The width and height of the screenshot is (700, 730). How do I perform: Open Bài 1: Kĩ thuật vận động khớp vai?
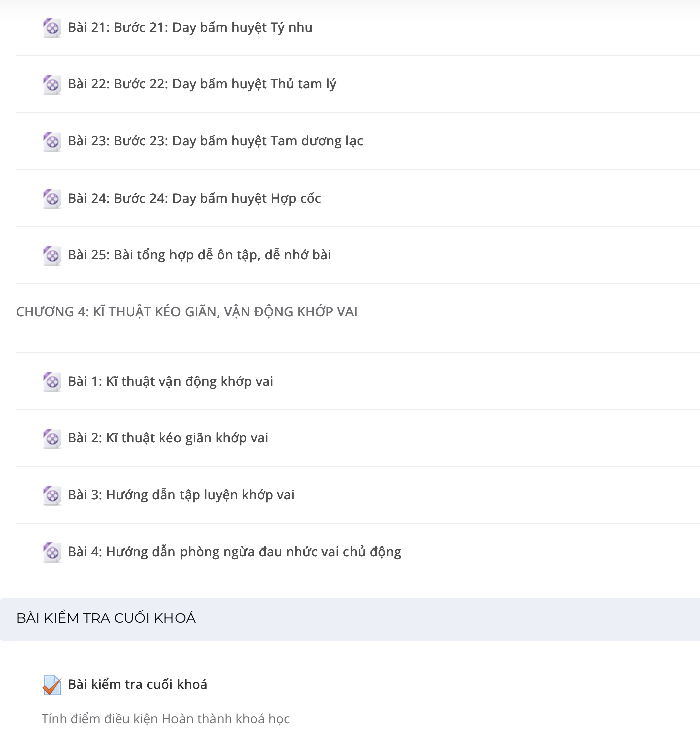(170, 381)
